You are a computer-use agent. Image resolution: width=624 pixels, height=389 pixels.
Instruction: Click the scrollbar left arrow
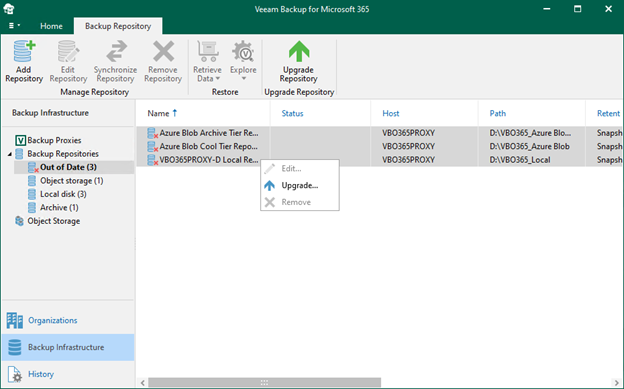tap(142, 383)
